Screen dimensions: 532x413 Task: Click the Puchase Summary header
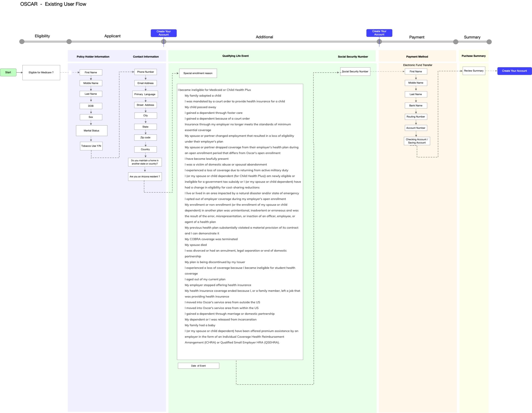tap(473, 56)
